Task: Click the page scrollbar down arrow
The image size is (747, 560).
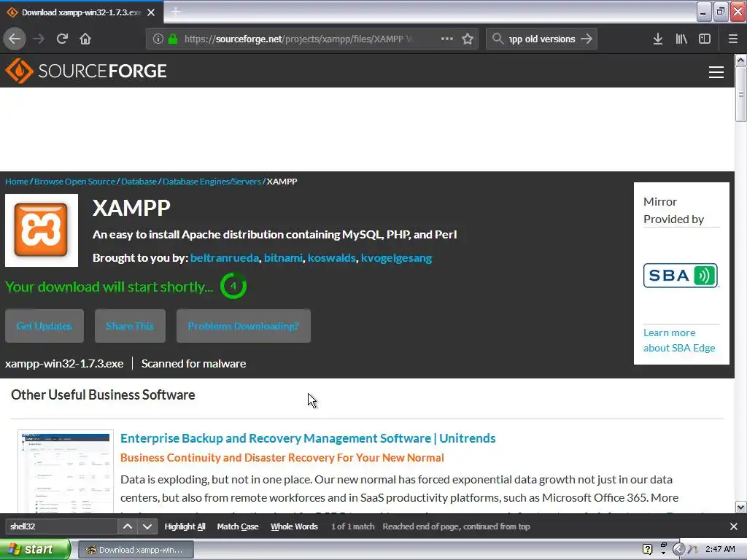Action: [x=740, y=507]
